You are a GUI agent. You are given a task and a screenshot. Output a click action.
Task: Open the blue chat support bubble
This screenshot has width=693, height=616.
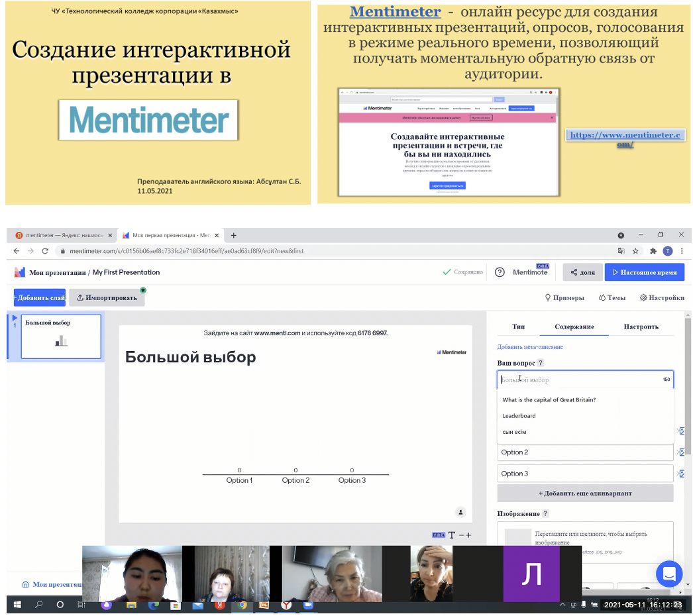[669, 574]
